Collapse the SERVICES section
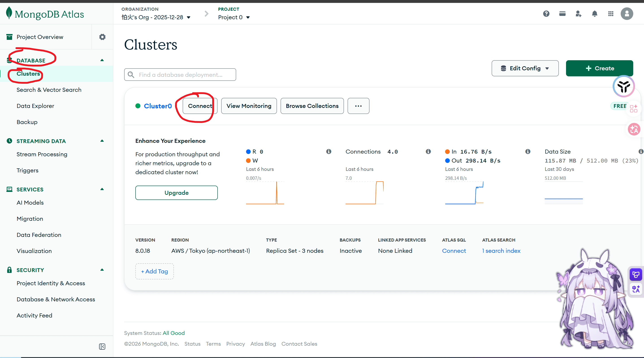Screen dimensions: 644x358 click(102, 189)
